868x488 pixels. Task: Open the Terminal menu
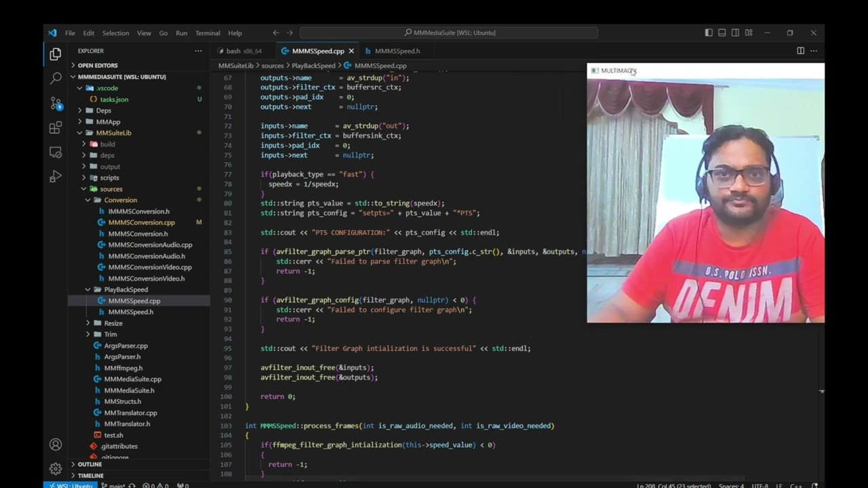tap(208, 33)
